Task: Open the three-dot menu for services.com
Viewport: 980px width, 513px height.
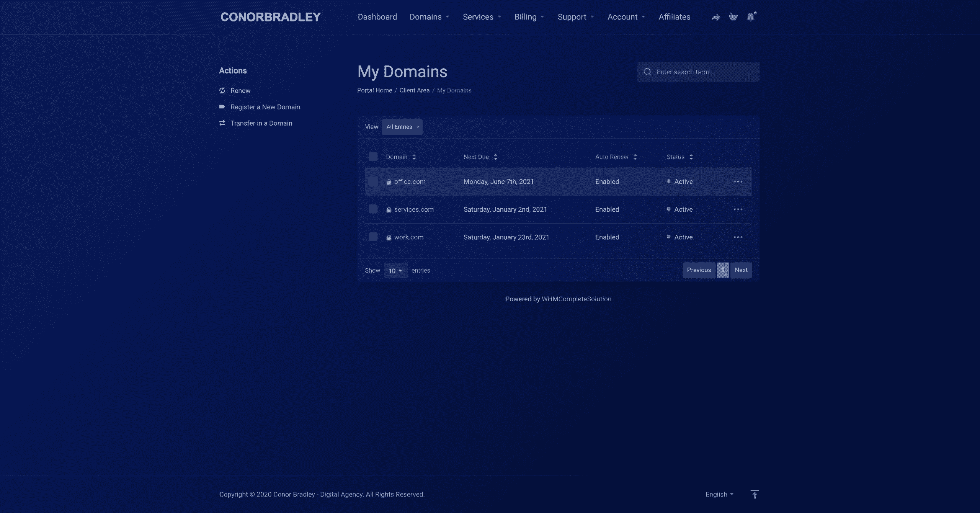Action: 738,209
